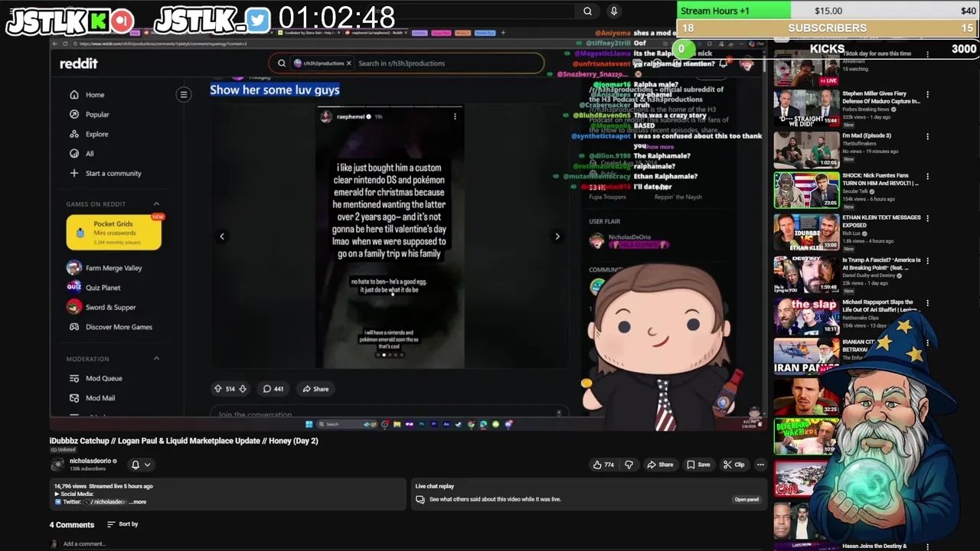Share the Reddit post

315,389
